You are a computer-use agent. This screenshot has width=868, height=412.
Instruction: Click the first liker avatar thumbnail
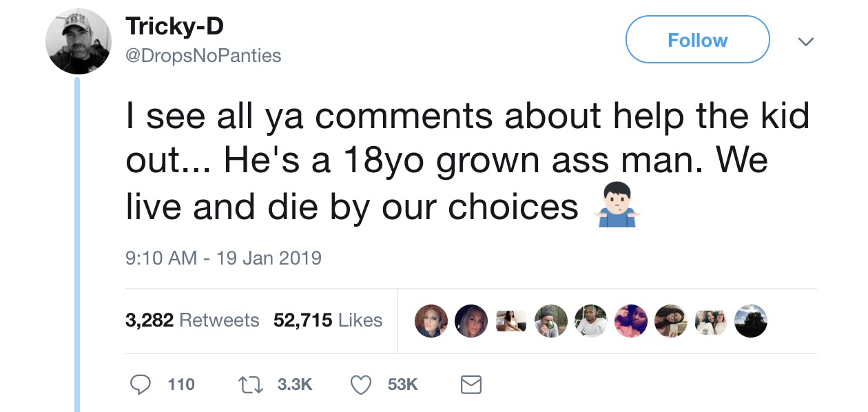[x=431, y=320]
